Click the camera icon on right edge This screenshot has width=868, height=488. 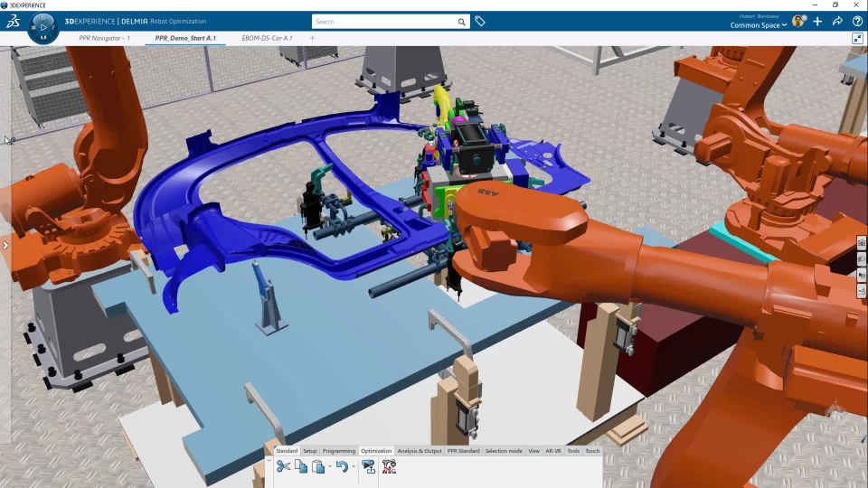coord(862,243)
